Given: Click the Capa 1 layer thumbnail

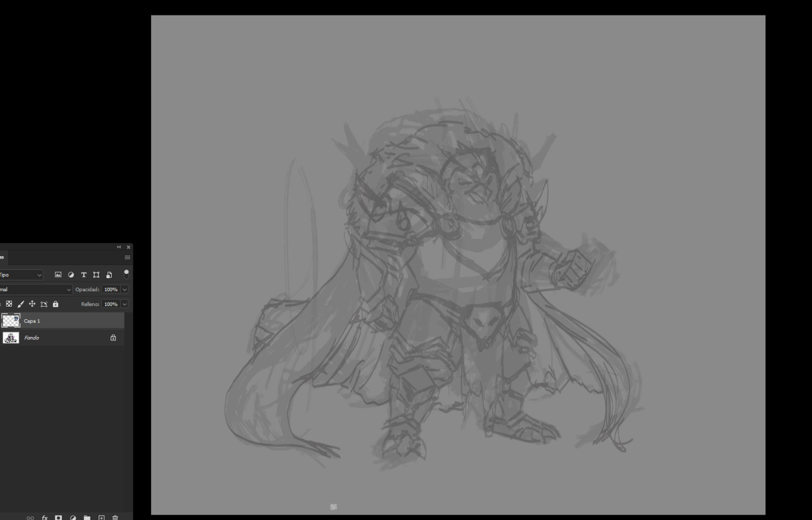Looking at the screenshot, I should click(x=11, y=321).
